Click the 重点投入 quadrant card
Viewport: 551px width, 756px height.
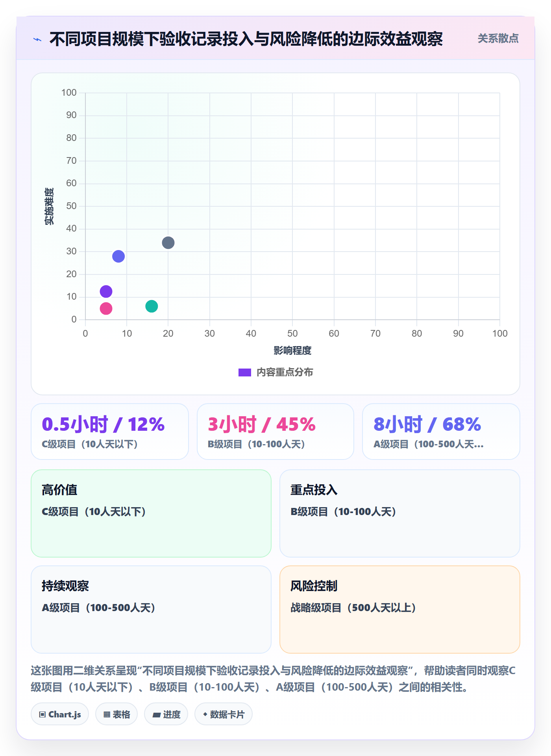(x=400, y=513)
